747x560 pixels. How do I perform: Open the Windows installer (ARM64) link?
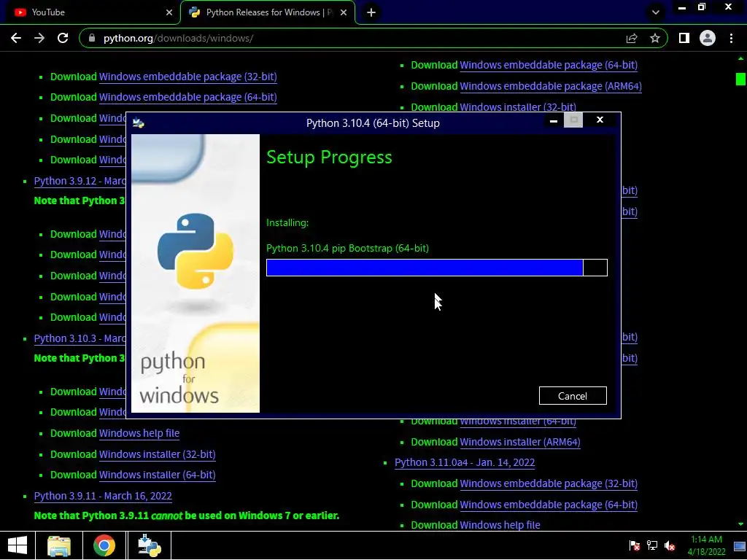click(519, 442)
